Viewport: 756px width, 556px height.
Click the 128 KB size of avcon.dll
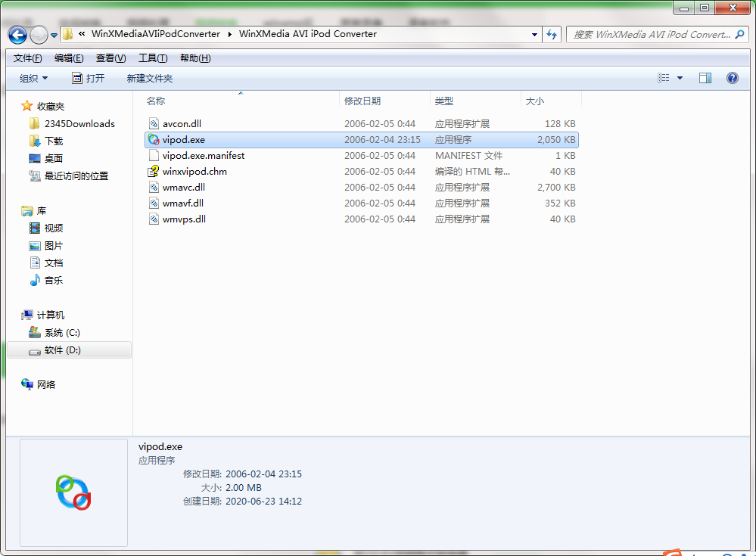[x=560, y=124]
